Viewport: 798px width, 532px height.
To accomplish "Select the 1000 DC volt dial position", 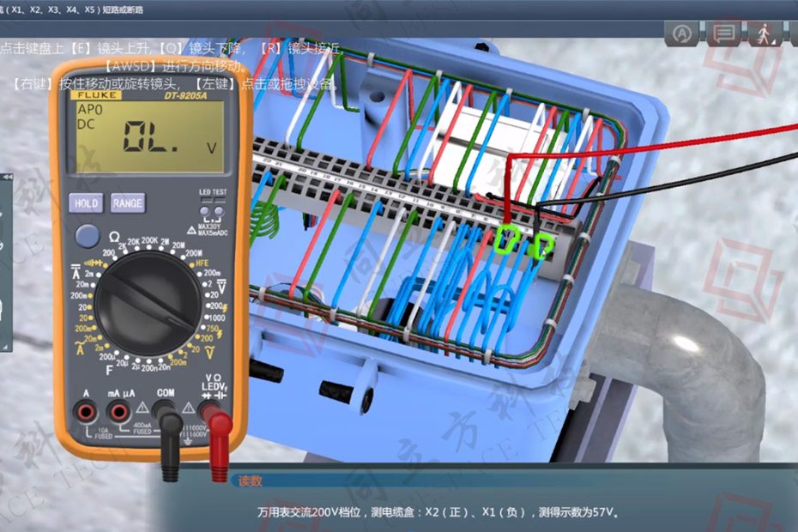I will [217, 317].
